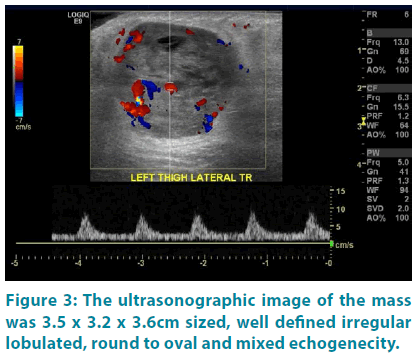This screenshot has height=362, width=418.
Task: Click the color velocity scale bar
Action: click(x=18, y=81)
